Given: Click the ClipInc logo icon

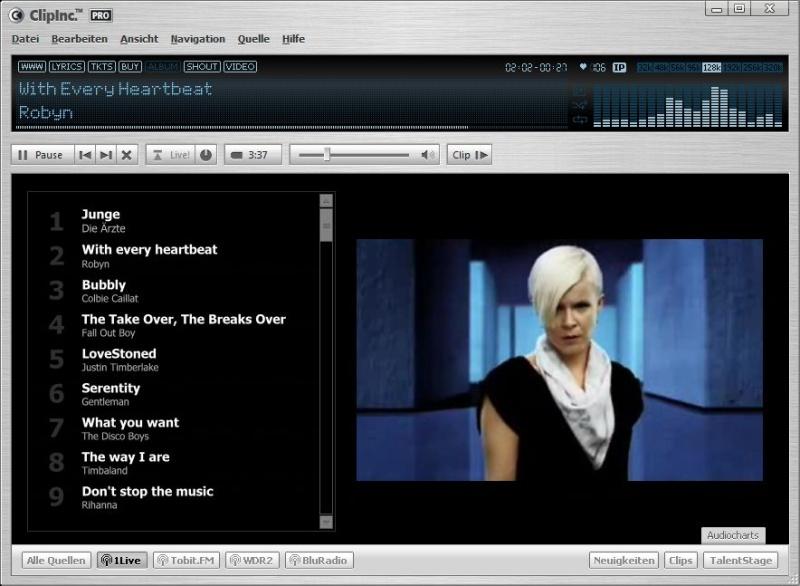Looking at the screenshot, I should 16,16.
